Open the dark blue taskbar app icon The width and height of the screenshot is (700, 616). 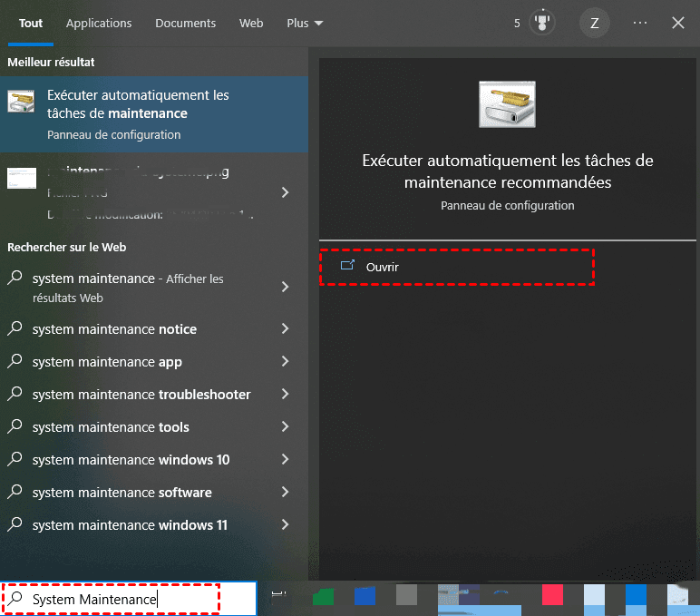[x=365, y=596]
